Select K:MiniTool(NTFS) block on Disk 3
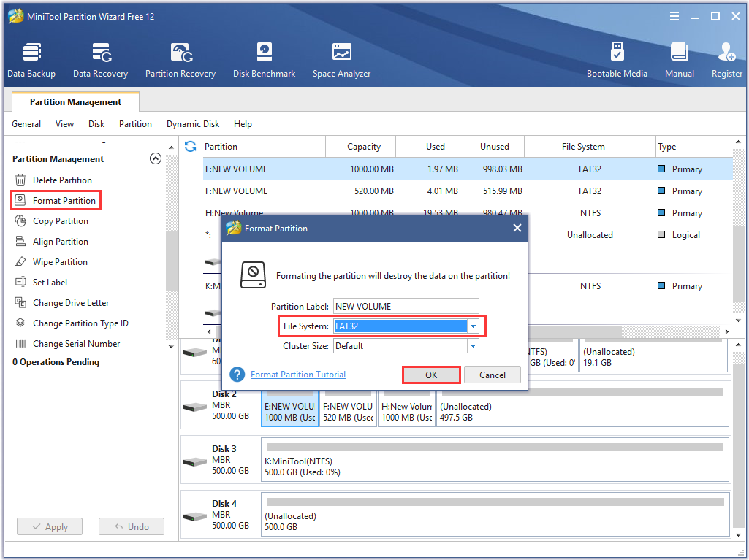The height and width of the screenshot is (560, 749). [495, 460]
